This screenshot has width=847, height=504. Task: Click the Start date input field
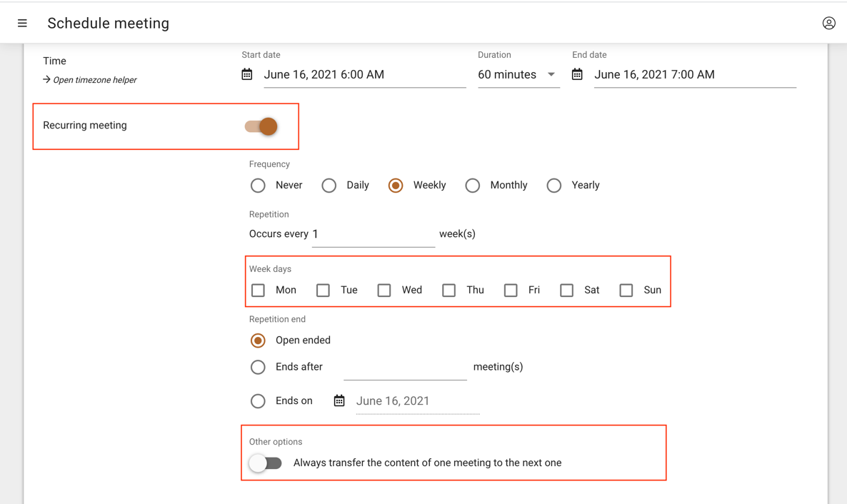[365, 75]
